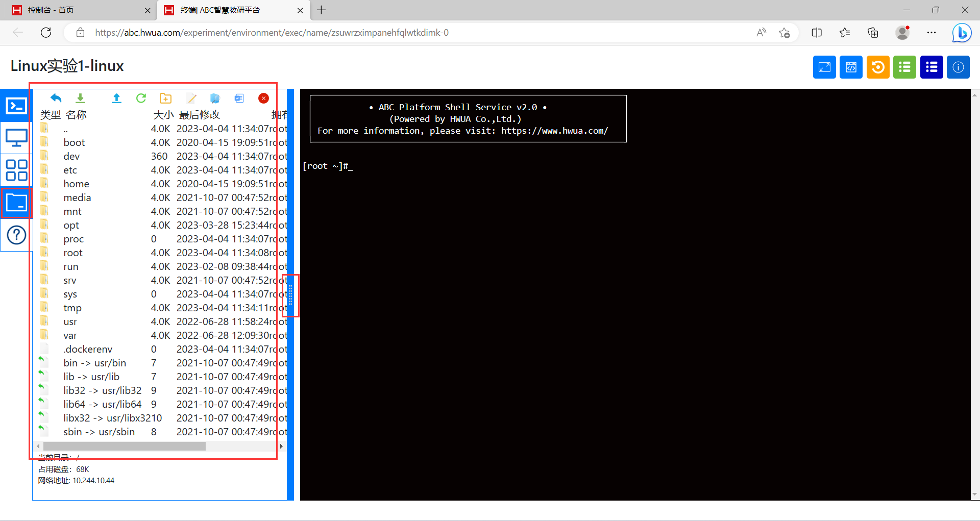Image resolution: width=980 pixels, height=521 pixels.
Task: Click the info circle button
Action: coord(958,67)
